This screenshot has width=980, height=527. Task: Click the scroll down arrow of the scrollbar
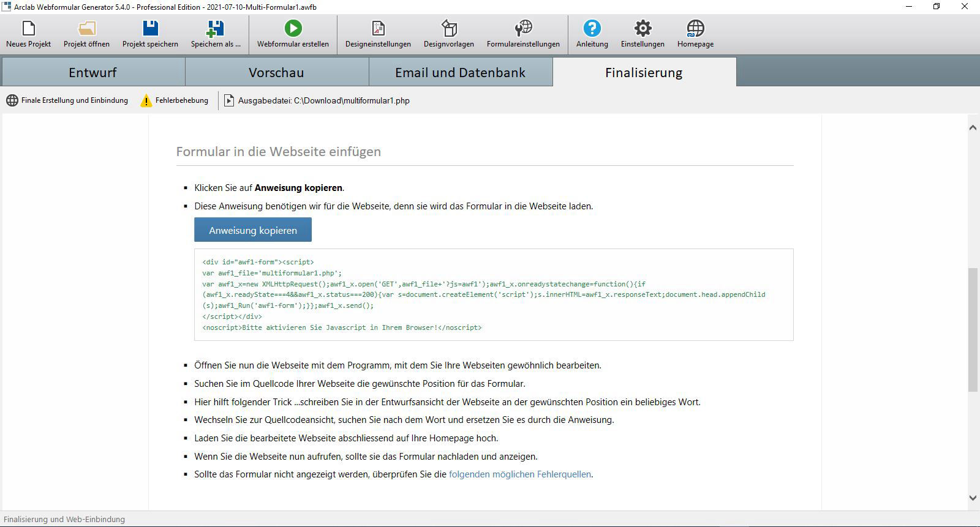pos(973,498)
